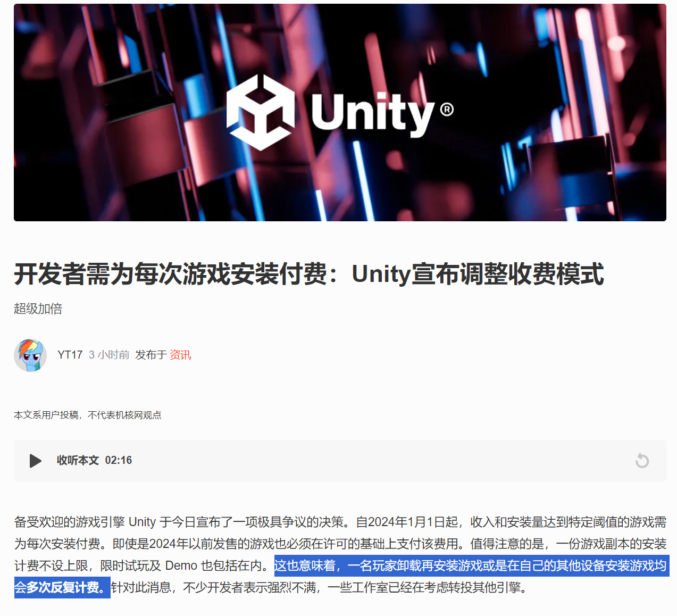Open the 资讯 category link

pyautogui.click(x=180, y=355)
